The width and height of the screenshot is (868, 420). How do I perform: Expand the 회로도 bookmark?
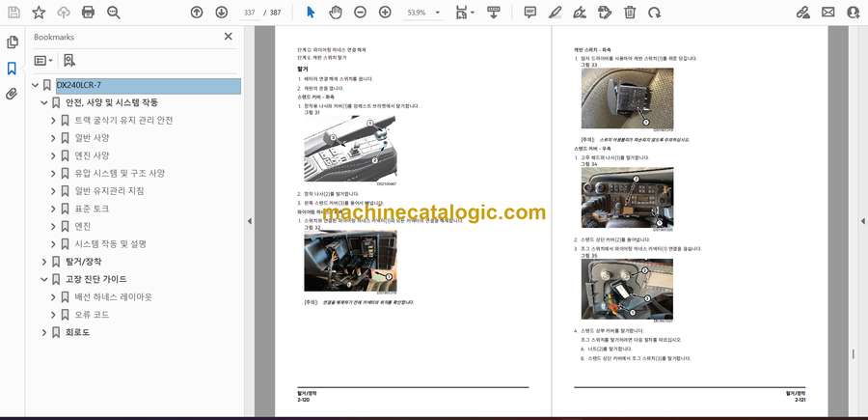tap(43, 332)
